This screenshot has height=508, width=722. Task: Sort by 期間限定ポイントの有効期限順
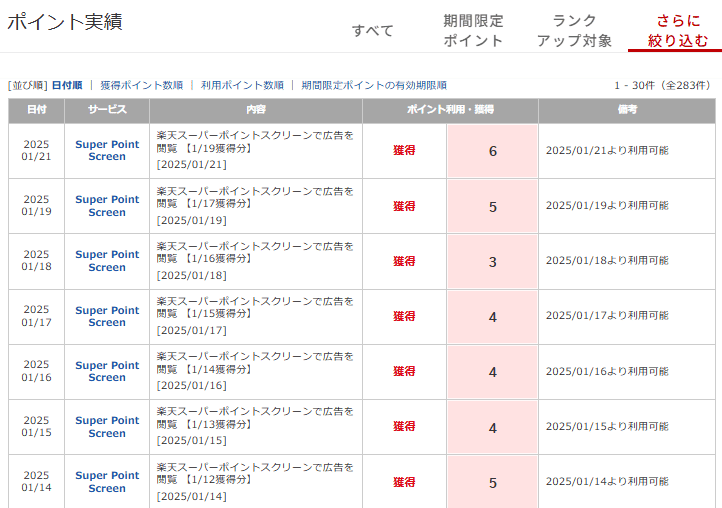[374, 85]
